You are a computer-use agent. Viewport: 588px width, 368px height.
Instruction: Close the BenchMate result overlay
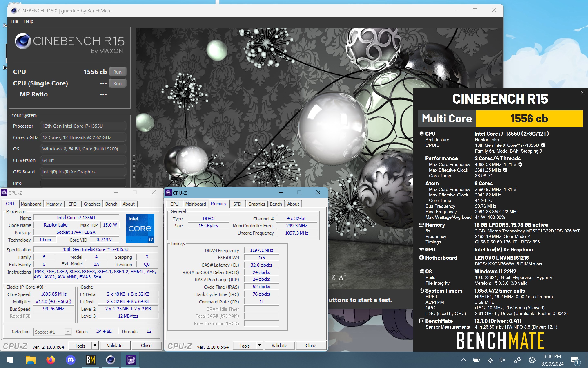tap(582, 93)
